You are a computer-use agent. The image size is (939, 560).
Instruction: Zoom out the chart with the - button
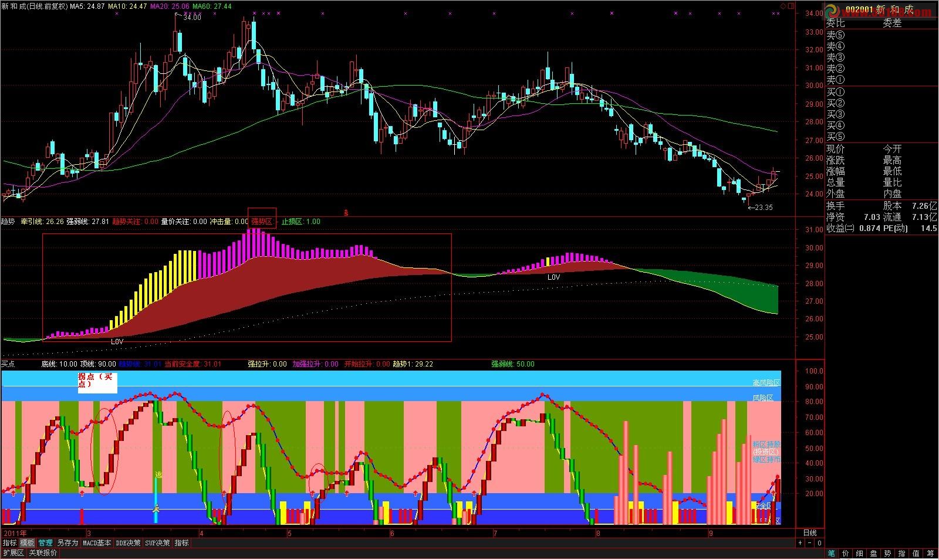[810, 543]
